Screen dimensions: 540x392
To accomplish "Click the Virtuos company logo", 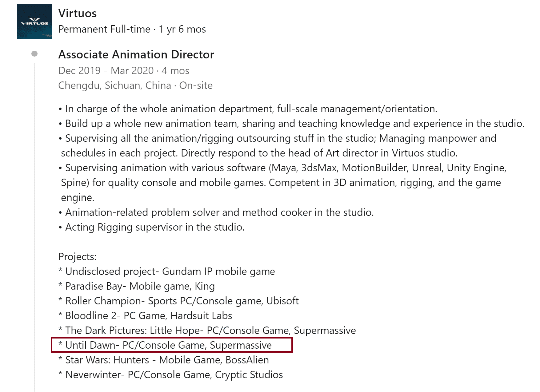I will [x=34, y=22].
